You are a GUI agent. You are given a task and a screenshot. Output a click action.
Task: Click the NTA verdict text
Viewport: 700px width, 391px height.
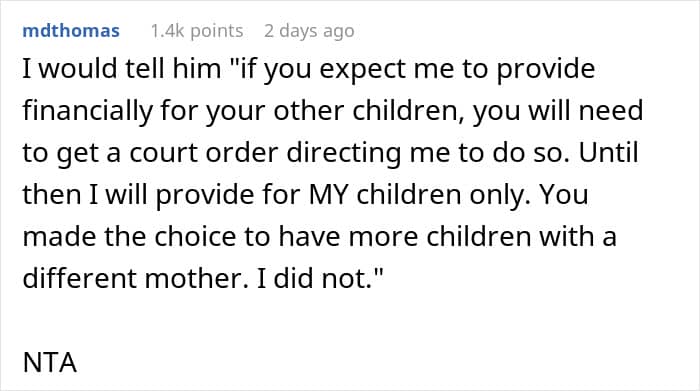(x=50, y=362)
